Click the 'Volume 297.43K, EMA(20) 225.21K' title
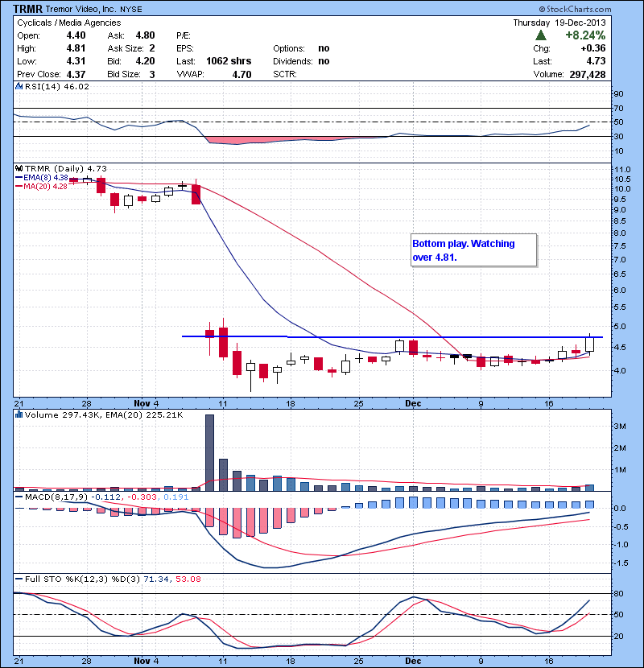 [104, 414]
